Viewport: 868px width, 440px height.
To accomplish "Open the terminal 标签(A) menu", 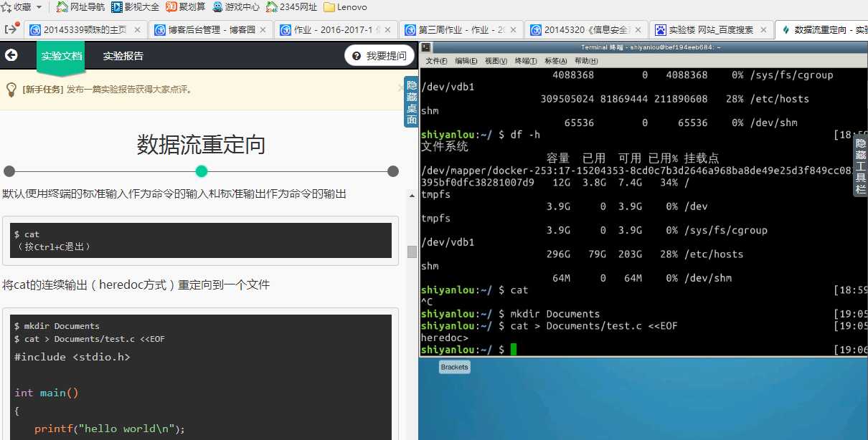I will pyautogui.click(x=556, y=61).
